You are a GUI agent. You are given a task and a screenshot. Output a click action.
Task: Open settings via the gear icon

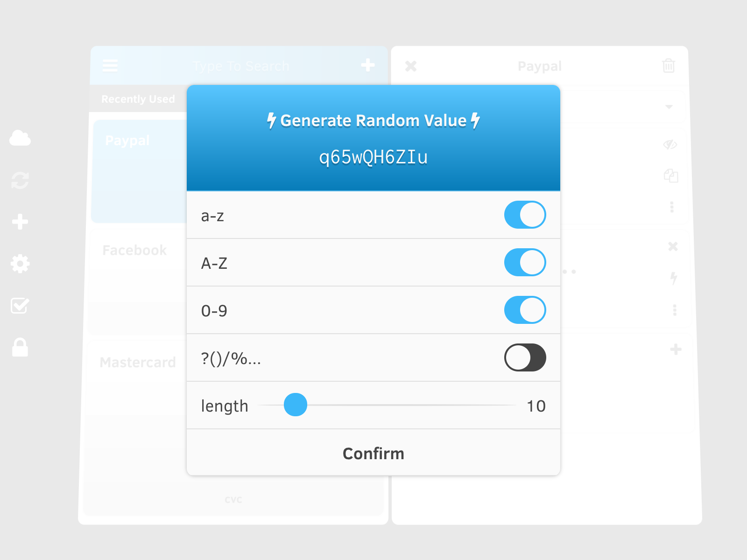(20, 264)
